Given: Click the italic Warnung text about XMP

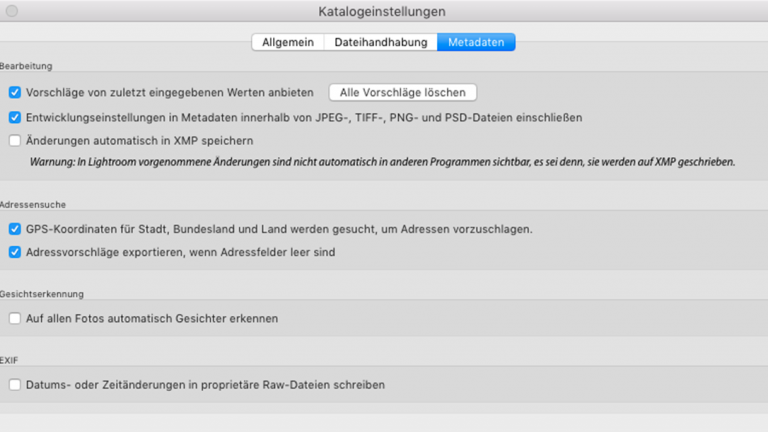Looking at the screenshot, I should point(382,161).
